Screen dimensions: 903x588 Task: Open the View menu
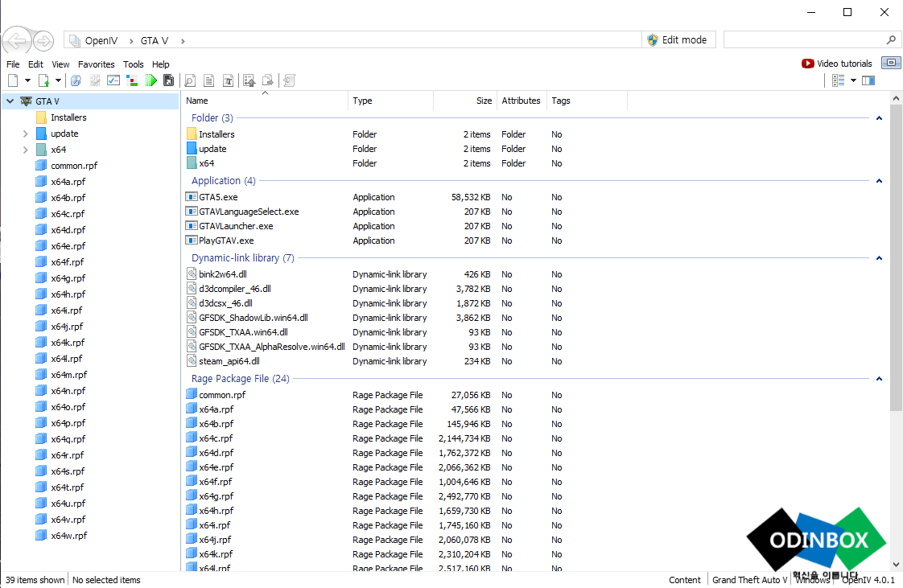pos(60,64)
